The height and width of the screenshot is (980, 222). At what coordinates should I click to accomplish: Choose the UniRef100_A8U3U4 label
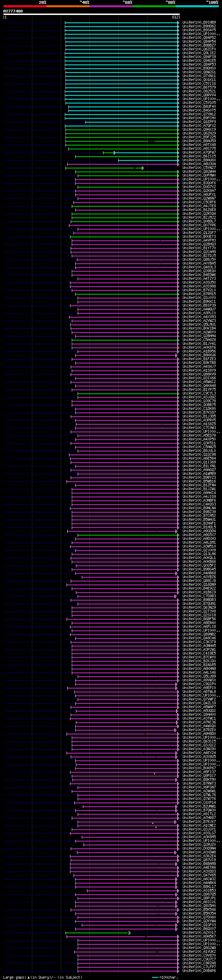199,164
